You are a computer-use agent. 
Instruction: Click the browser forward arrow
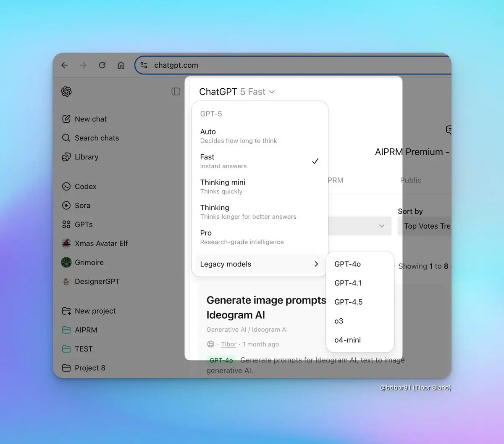pos(83,65)
